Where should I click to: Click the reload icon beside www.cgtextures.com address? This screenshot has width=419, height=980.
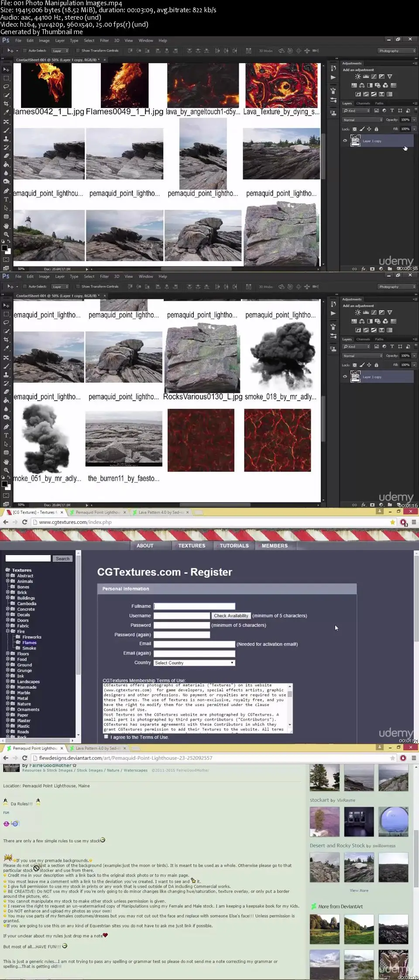24,522
